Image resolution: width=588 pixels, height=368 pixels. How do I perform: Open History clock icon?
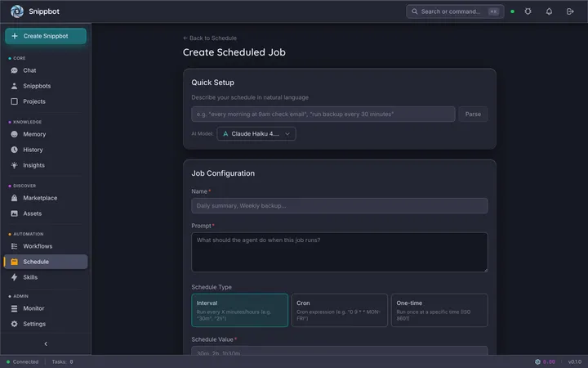point(14,150)
